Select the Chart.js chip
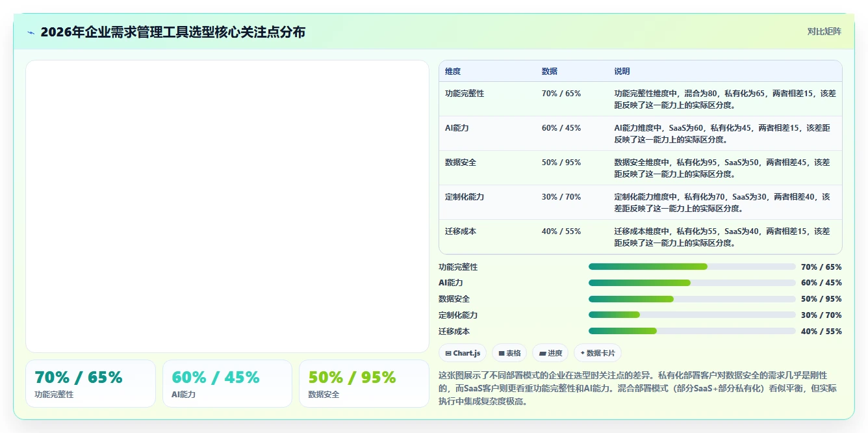 tap(463, 353)
